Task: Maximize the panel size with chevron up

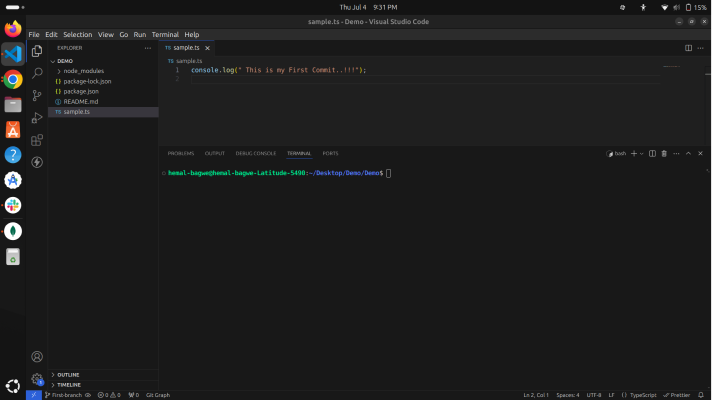Action: tap(688, 153)
